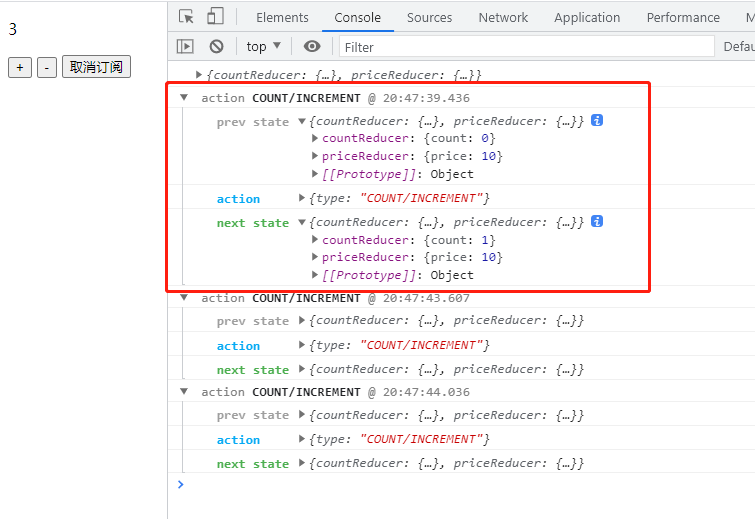Switch to the Elements tab
This screenshot has width=755, height=519.
282,18
